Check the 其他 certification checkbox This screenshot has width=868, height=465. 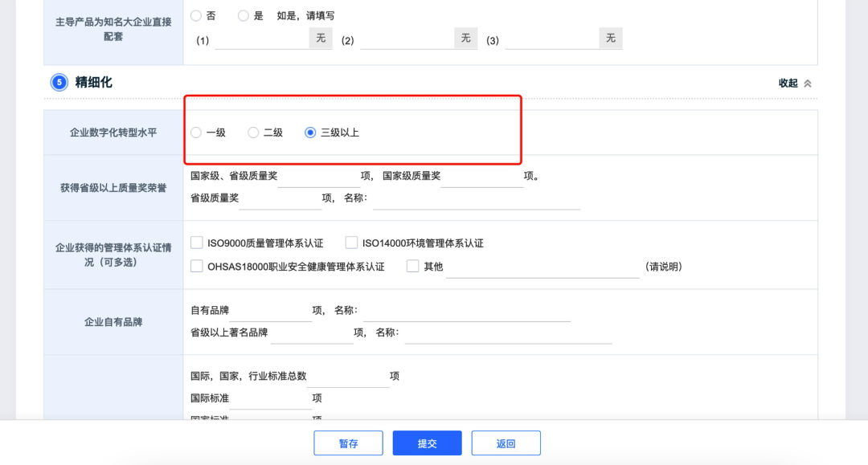point(412,266)
